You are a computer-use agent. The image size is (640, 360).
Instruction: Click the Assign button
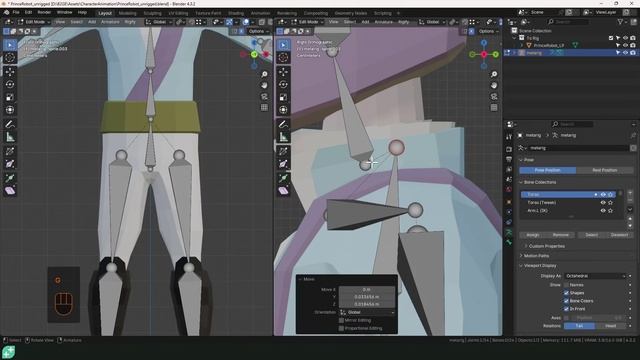[533, 235]
